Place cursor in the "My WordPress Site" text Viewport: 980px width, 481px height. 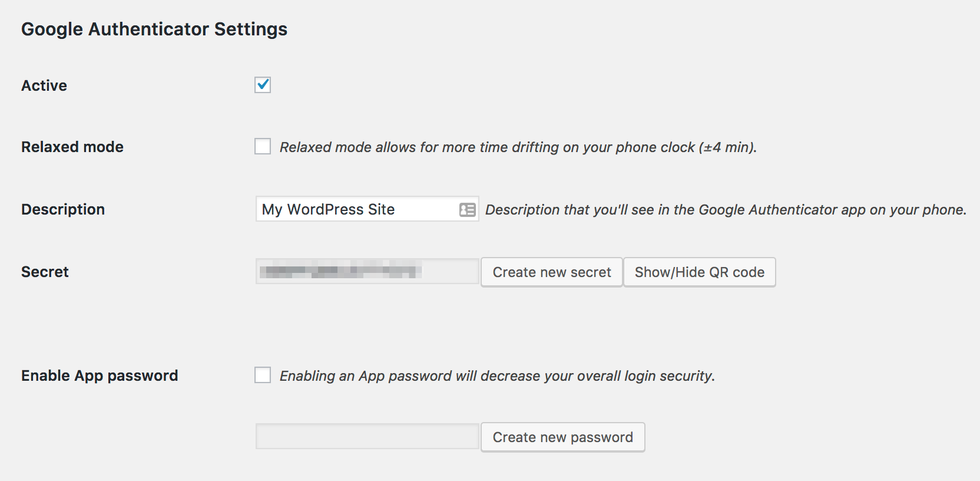click(328, 209)
